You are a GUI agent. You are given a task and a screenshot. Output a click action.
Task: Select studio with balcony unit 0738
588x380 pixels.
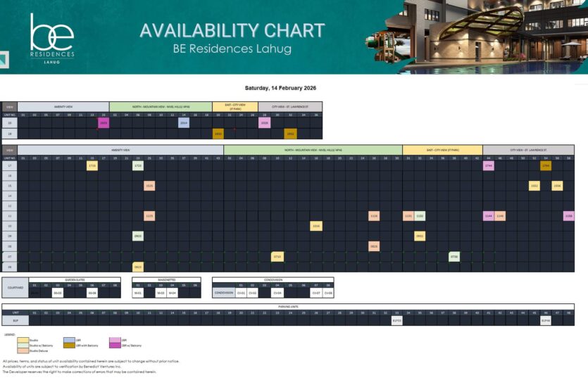454,257
